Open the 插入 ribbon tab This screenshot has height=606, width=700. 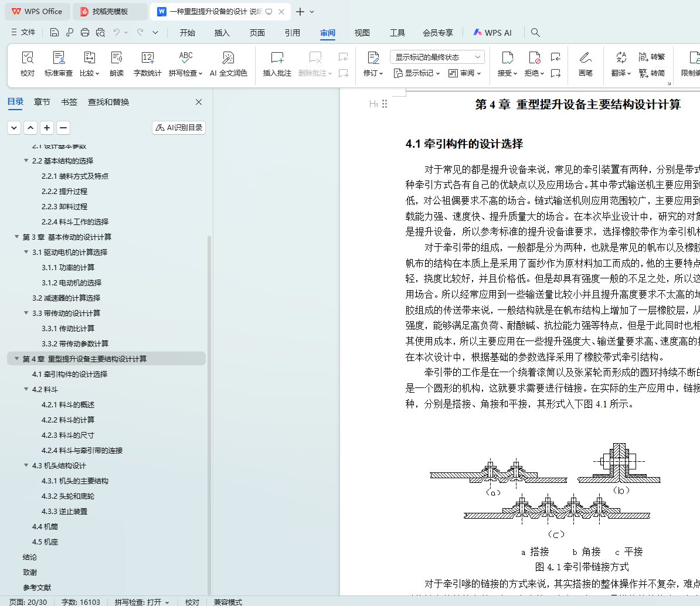[222, 33]
